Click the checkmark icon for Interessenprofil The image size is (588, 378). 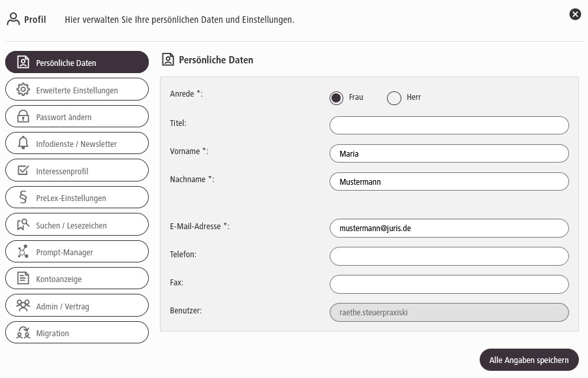[23, 170]
